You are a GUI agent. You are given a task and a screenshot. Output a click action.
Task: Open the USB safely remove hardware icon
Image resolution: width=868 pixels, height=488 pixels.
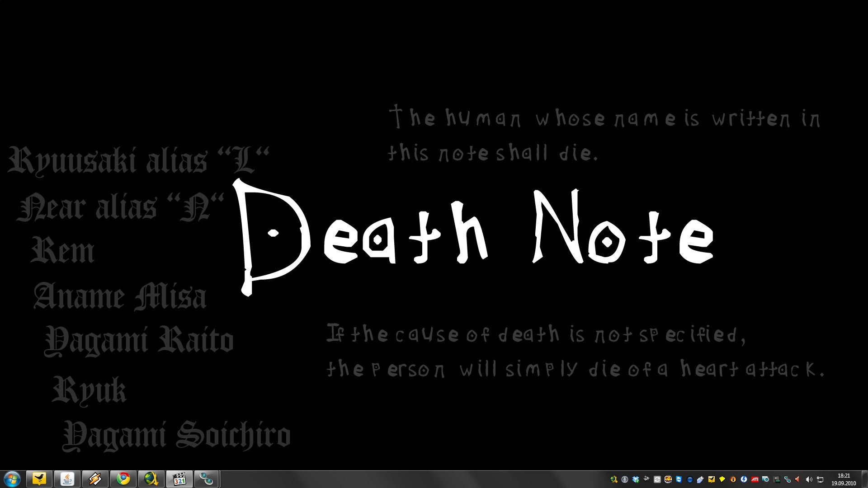(x=700, y=479)
